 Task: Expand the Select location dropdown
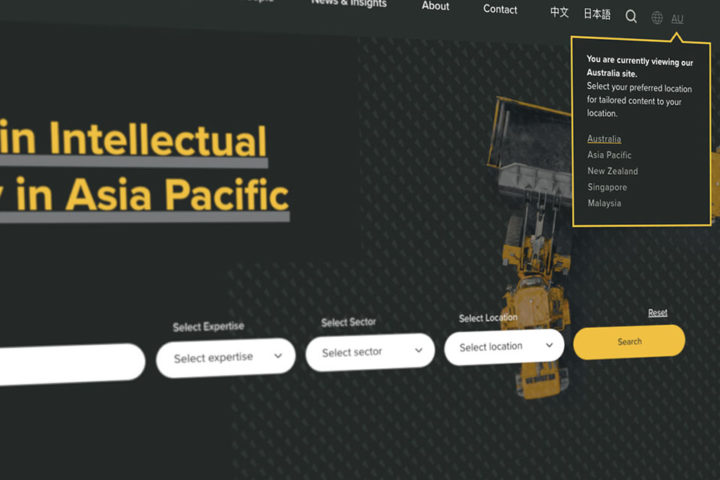(504, 347)
